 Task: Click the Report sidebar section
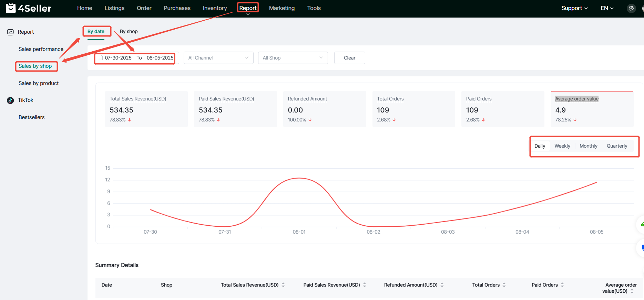coord(26,32)
